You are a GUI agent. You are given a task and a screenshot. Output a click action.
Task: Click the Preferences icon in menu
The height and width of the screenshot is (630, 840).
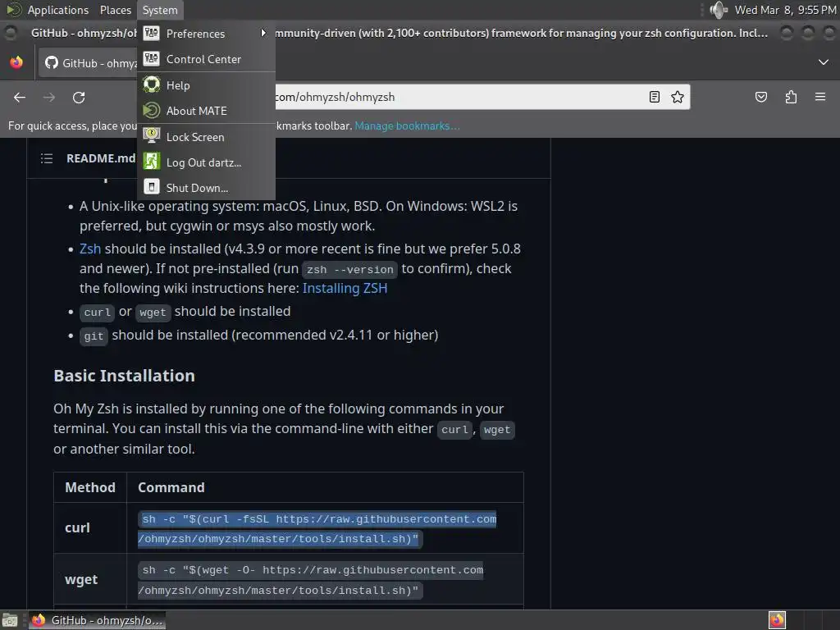pos(152,33)
